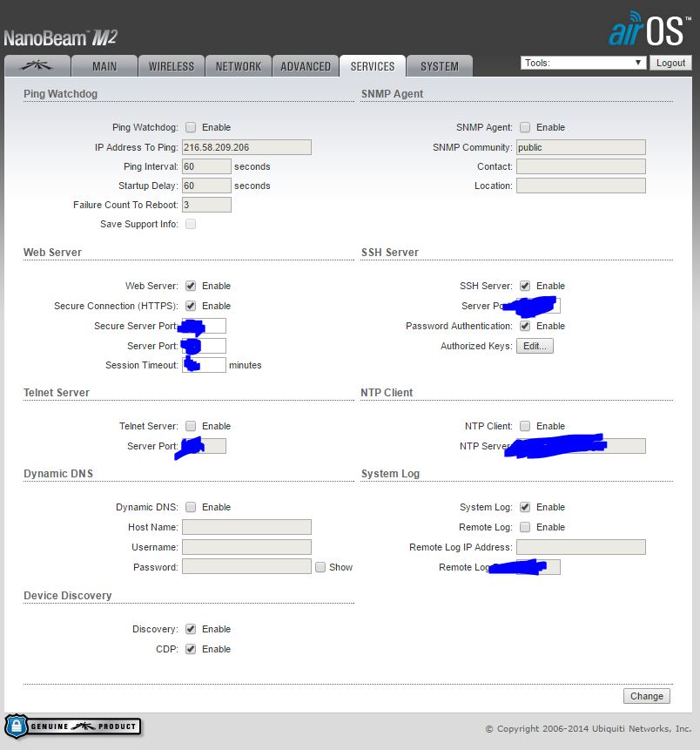Click the Dynamic DNS Host Name field
Viewport: 700px width, 750px height.
(246, 527)
